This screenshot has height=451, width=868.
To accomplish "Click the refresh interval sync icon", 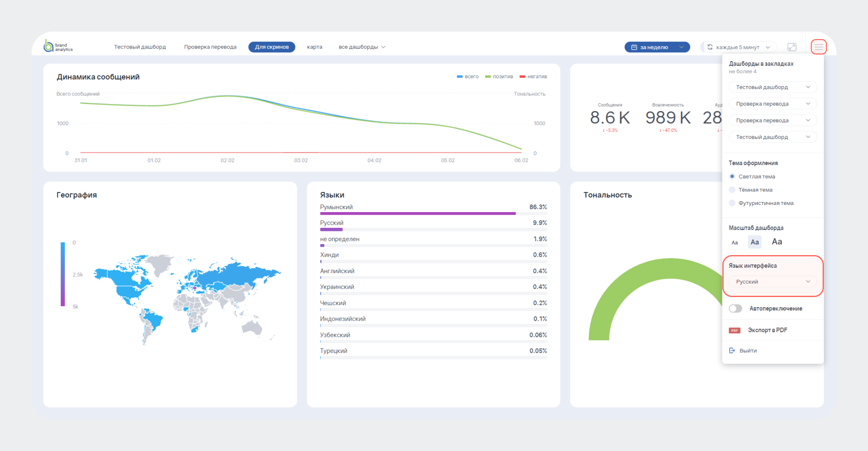I will coord(710,47).
